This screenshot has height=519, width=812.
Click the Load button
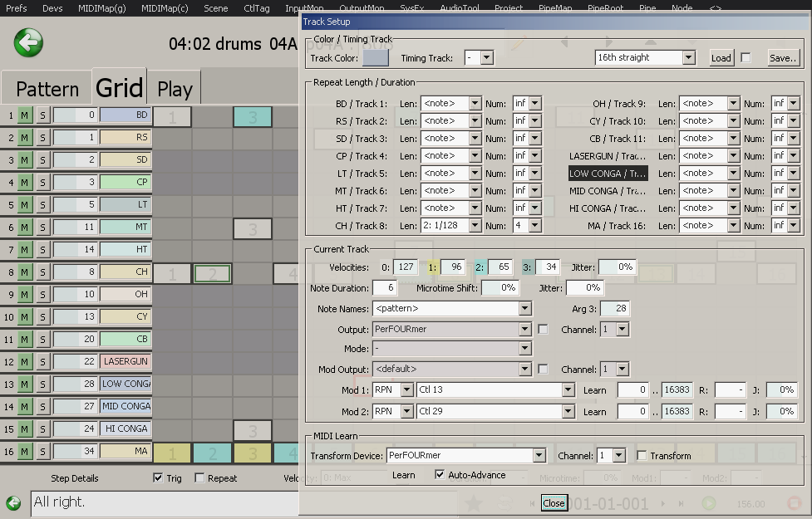tap(721, 58)
